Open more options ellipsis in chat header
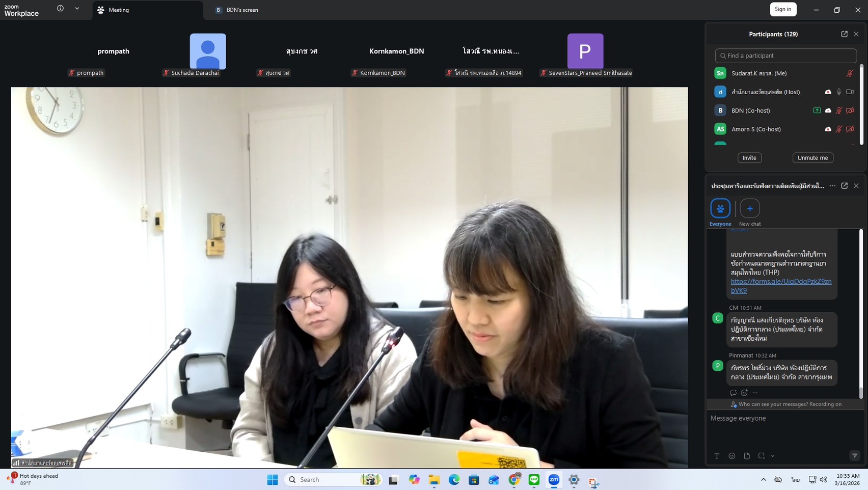The image size is (868, 490). (x=832, y=186)
